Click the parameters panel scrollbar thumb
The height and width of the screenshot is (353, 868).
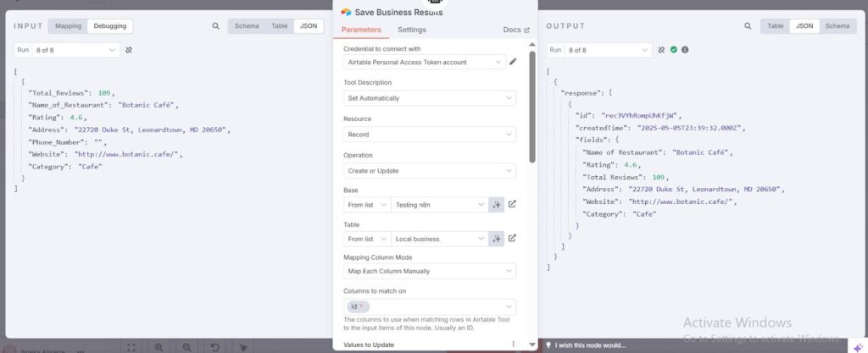tap(532, 107)
